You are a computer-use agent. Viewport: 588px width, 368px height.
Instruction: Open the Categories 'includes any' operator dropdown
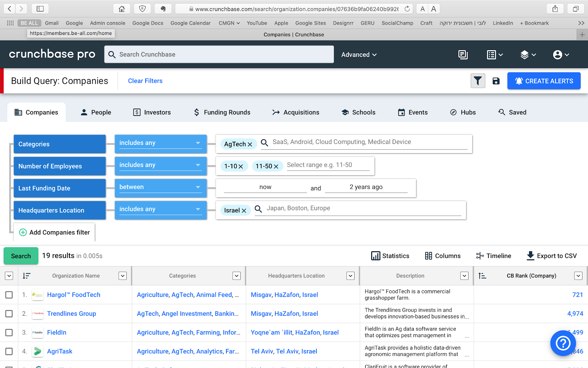pyautogui.click(x=161, y=144)
